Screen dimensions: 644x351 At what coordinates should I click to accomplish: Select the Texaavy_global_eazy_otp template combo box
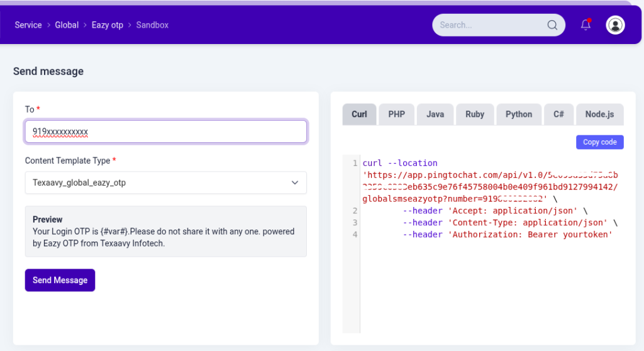157,183
